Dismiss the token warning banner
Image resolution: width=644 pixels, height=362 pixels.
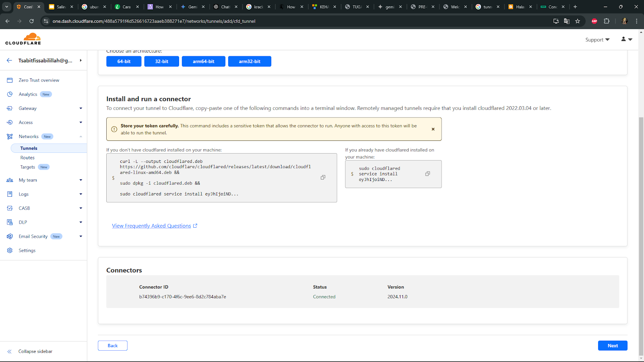point(433,129)
